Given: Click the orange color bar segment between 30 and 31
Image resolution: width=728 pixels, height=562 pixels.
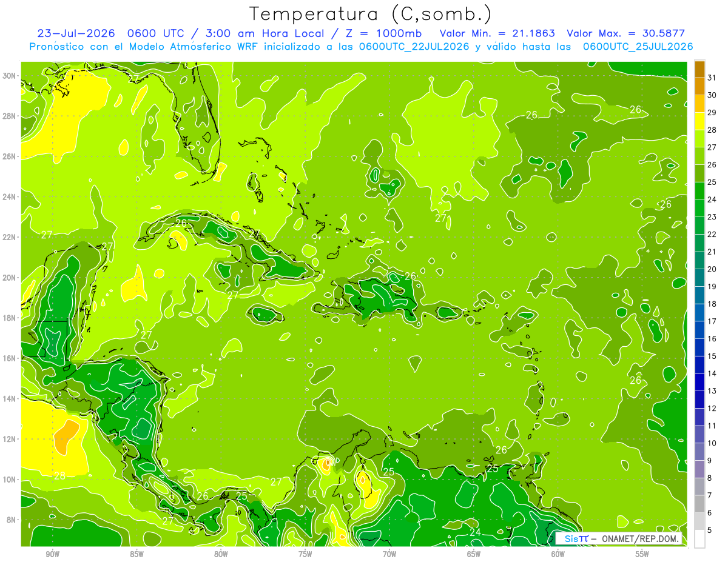Looking at the screenshot, I should (699, 87).
